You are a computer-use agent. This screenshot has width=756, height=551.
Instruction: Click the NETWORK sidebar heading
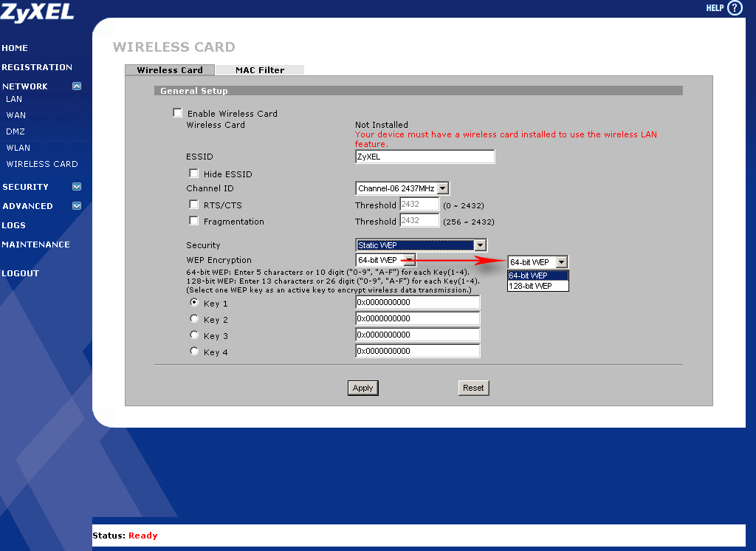(x=25, y=86)
